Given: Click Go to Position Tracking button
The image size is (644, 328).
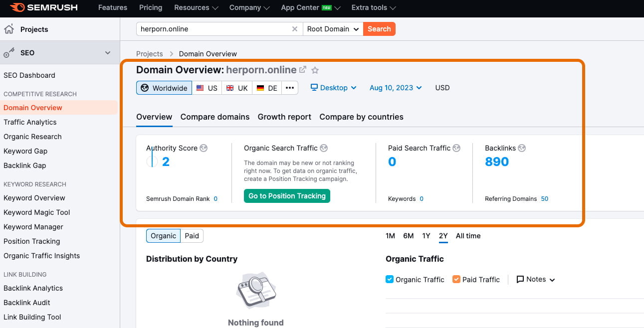Looking at the screenshot, I should tap(287, 196).
